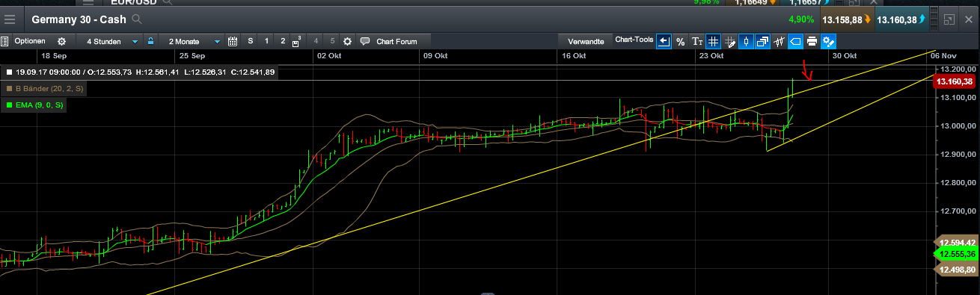Click the 25 Sep date label
This screenshot has width=980, height=295.
[x=192, y=56]
